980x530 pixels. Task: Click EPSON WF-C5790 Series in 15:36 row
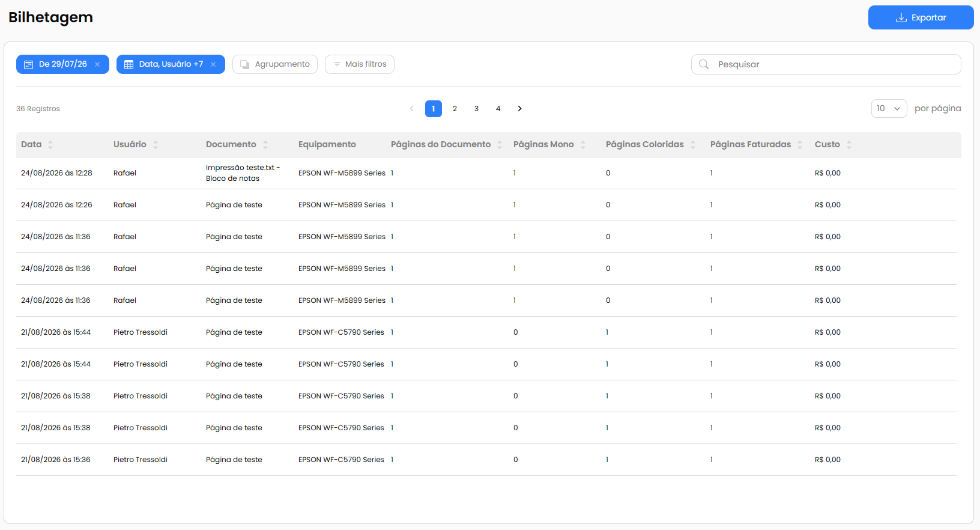tap(341, 460)
